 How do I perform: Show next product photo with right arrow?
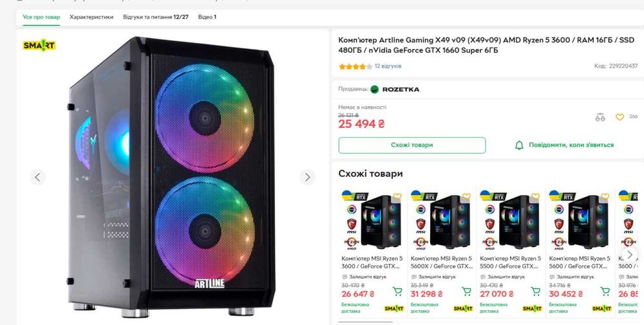[307, 177]
